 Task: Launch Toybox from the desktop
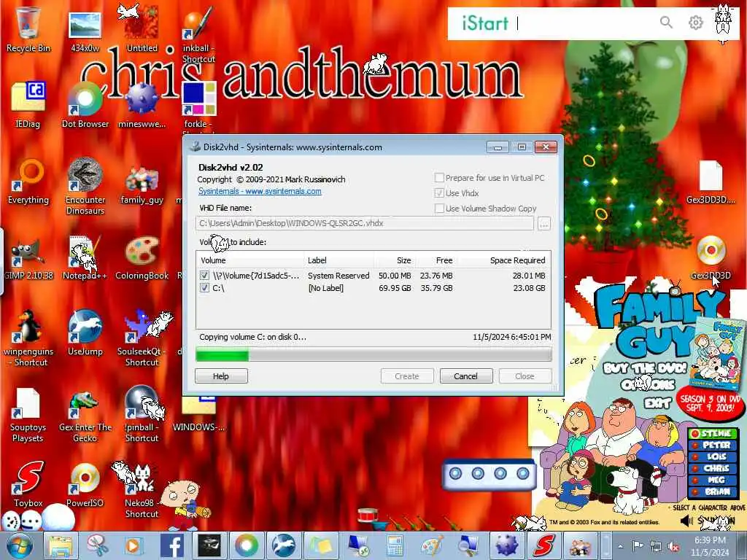[x=28, y=483]
